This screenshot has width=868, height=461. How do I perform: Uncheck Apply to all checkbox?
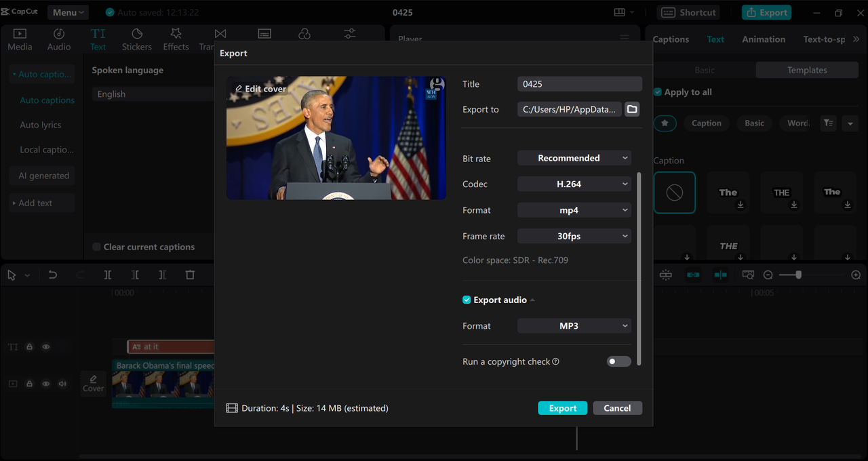657,92
